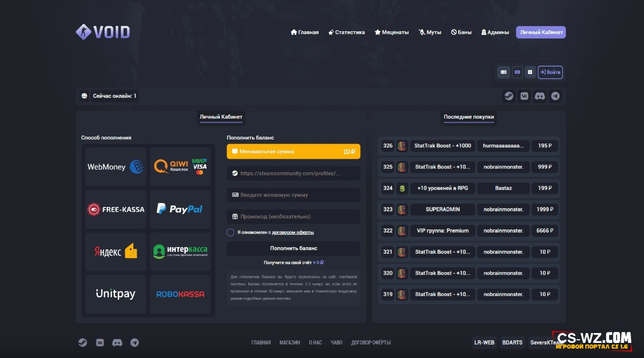Click the 1999 ₽ price in row 323
The image size is (644, 358).
pos(545,210)
